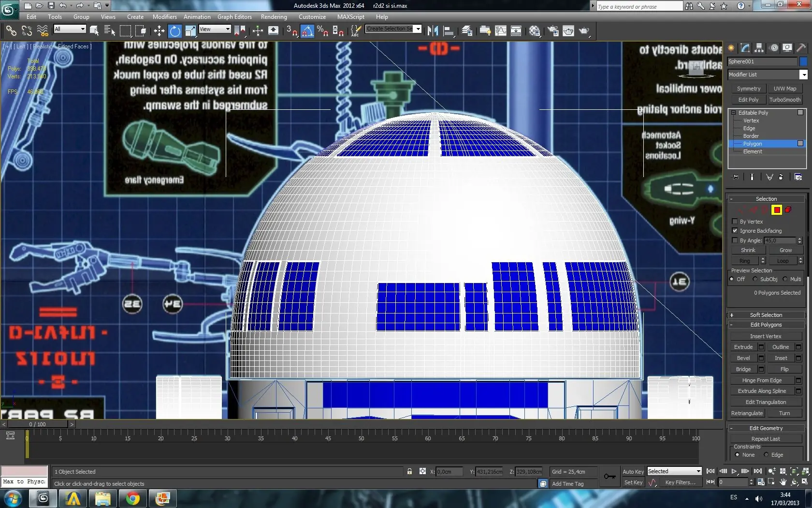812x508 pixels.
Task: Click the Bevel button
Action: click(x=743, y=358)
